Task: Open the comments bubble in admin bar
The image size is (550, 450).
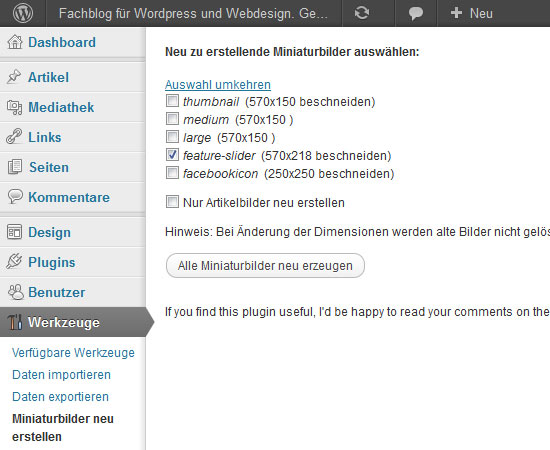Action: (x=416, y=14)
